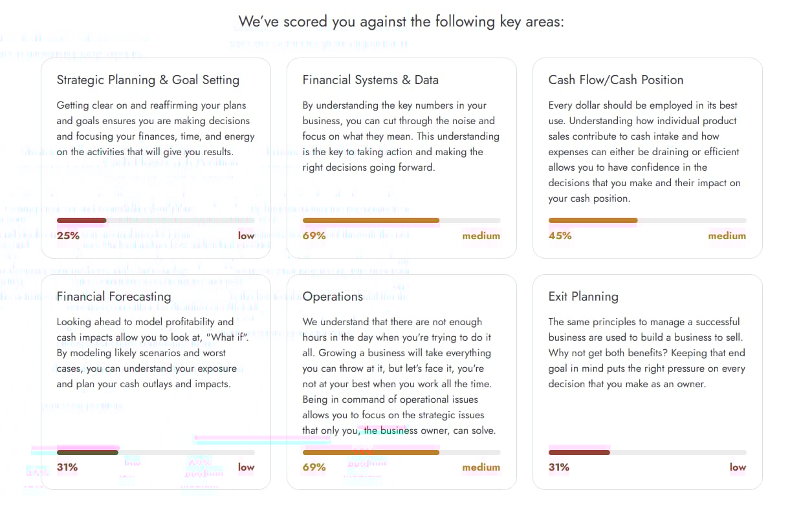Click Financial Systems 69% progress bar
812x512 pixels.
click(x=401, y=220)
